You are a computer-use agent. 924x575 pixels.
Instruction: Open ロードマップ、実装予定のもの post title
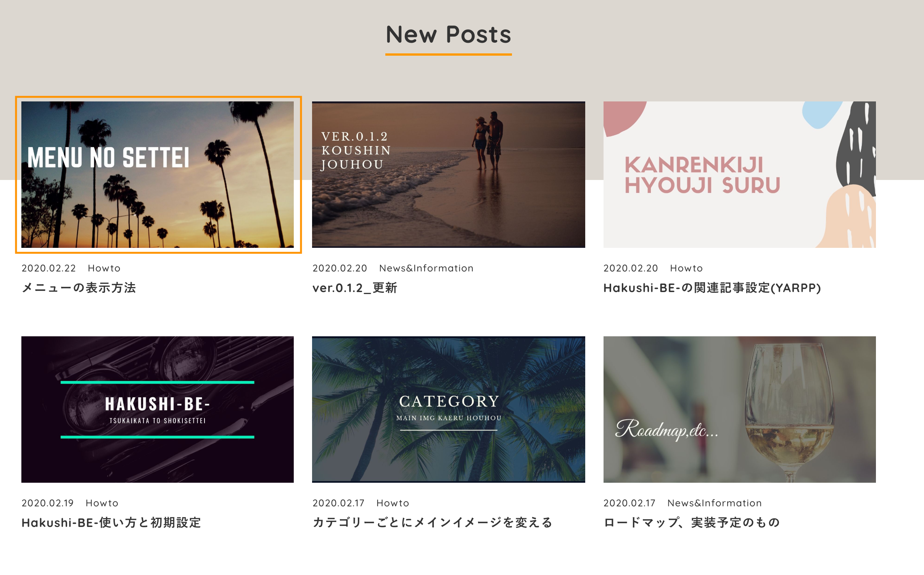[692, 522]
